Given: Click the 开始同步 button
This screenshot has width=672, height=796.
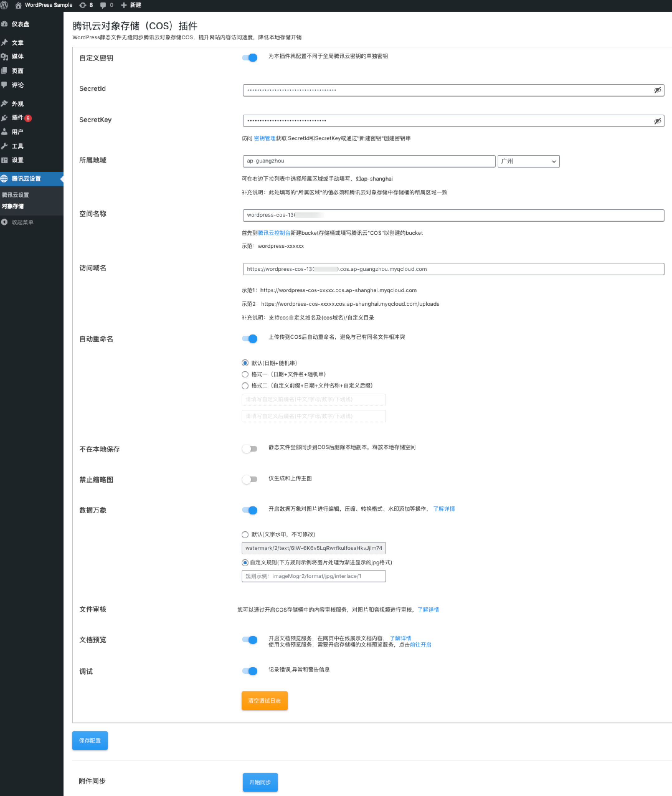Looking at the screenshot, I should [x=260, y=782].
